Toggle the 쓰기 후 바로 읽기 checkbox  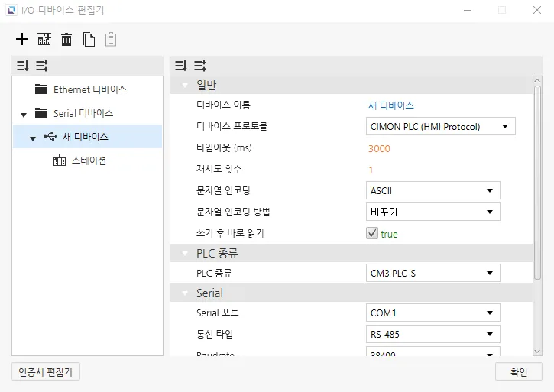coord(373,234)
